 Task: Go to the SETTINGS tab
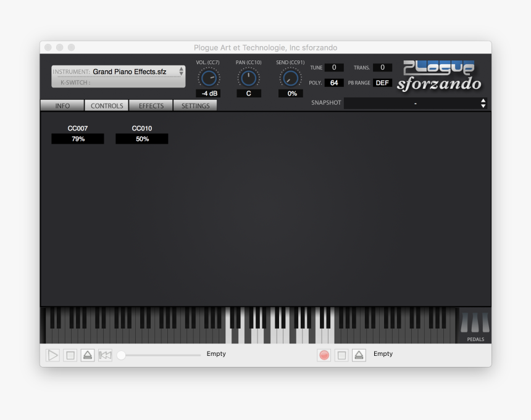(x=195, y=105)
